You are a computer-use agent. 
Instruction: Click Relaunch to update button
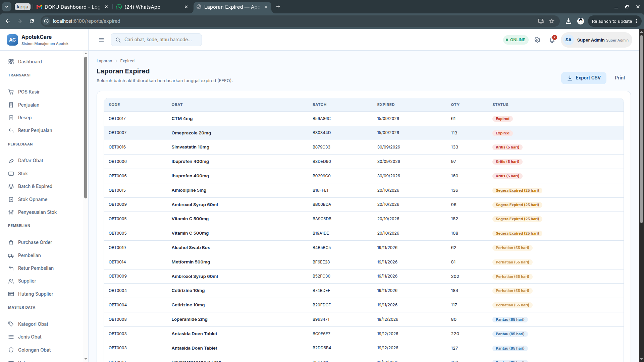[x=614, y=21]
